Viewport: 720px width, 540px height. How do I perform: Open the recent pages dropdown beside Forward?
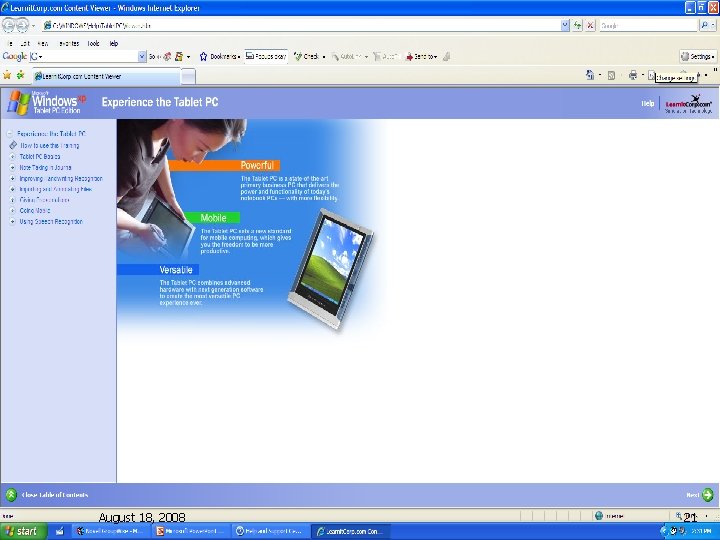[33, 26]
